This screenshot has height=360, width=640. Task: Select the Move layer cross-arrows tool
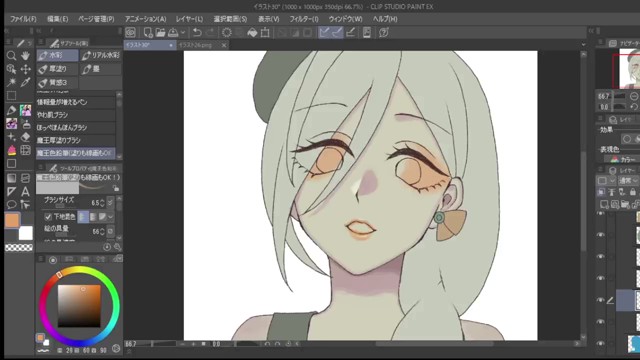click(25, 69)
